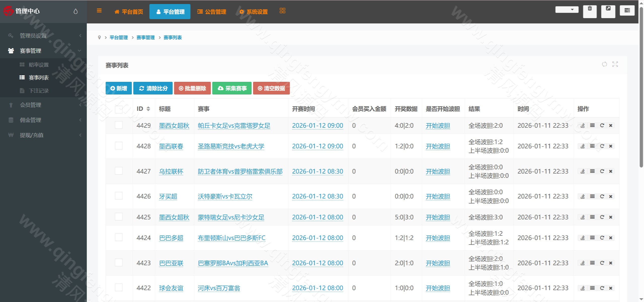Click the refresh icon on row 4428
Viewport: 644px width, 302px height.
pos(602,146)
